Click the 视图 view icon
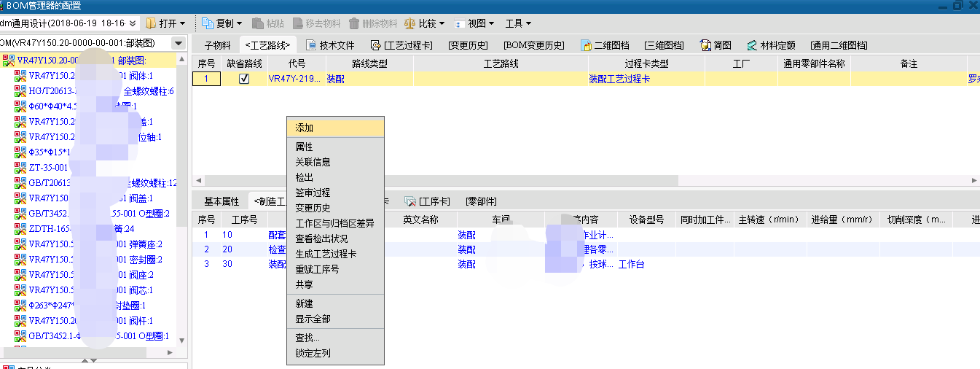This screenshot has height=369, width=980. 460,23
